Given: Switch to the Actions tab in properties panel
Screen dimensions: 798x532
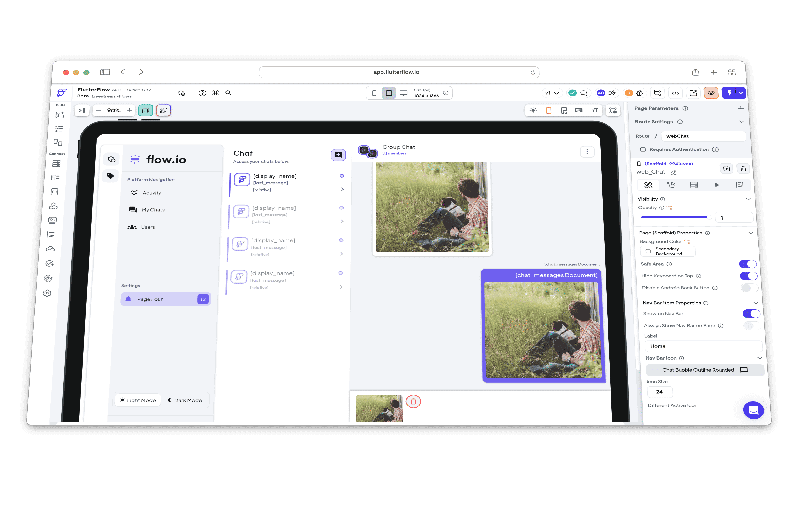Looking at the screenshot, I should pyautogui.click(x=671, y=185).
